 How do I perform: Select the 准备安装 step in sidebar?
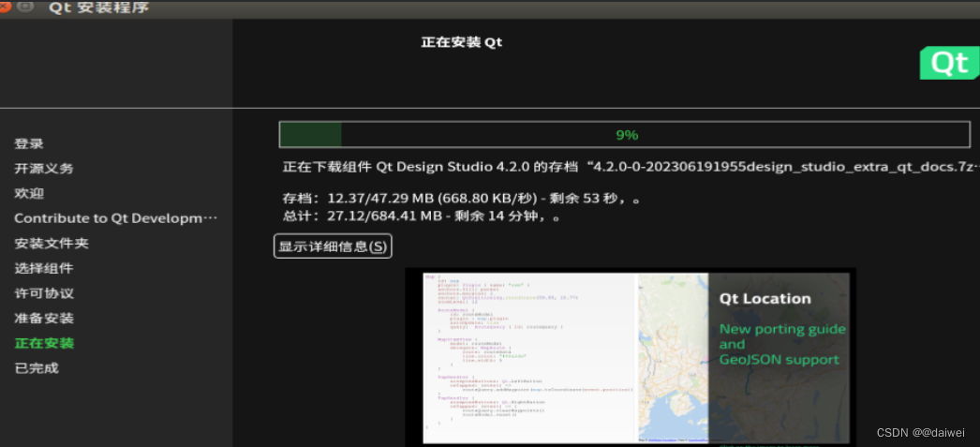pyautogui.click(x=44, y=319)
